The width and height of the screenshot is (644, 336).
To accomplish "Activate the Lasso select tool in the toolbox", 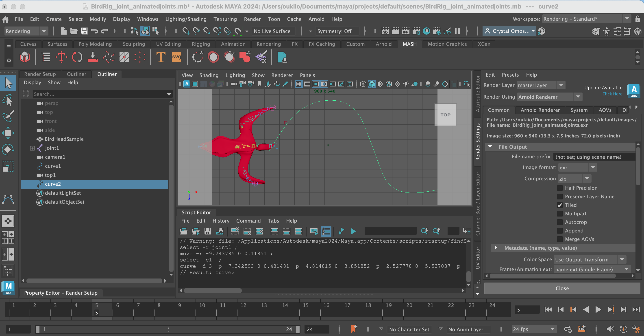I will tap(8, 100).
